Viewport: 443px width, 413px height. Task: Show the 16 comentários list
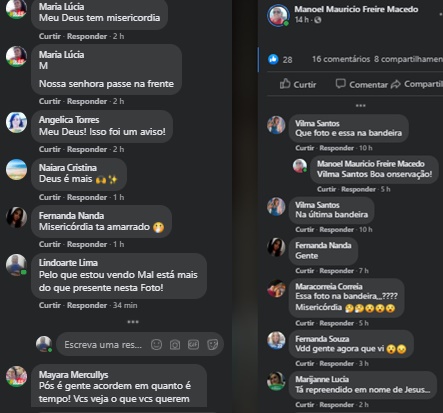click(341, 59)
